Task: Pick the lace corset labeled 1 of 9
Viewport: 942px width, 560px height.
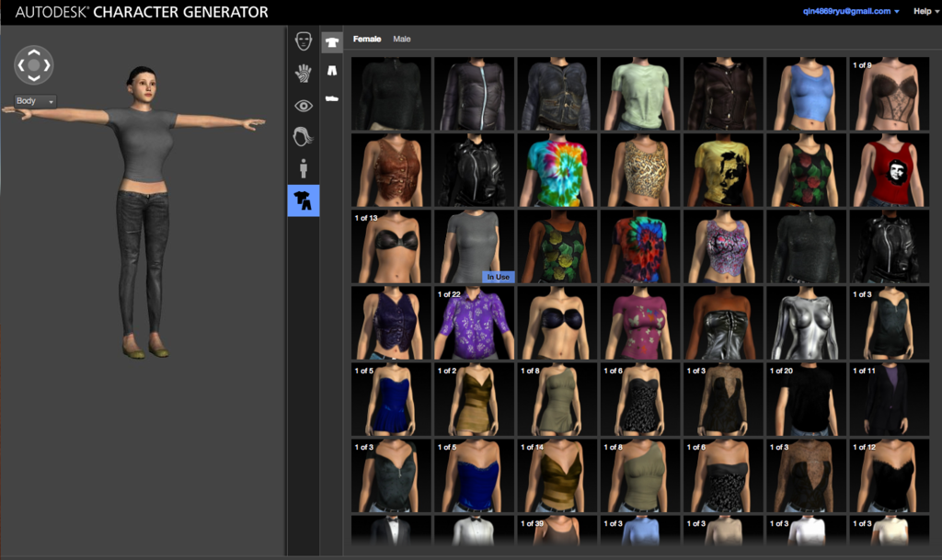Action: coord(890,94)
